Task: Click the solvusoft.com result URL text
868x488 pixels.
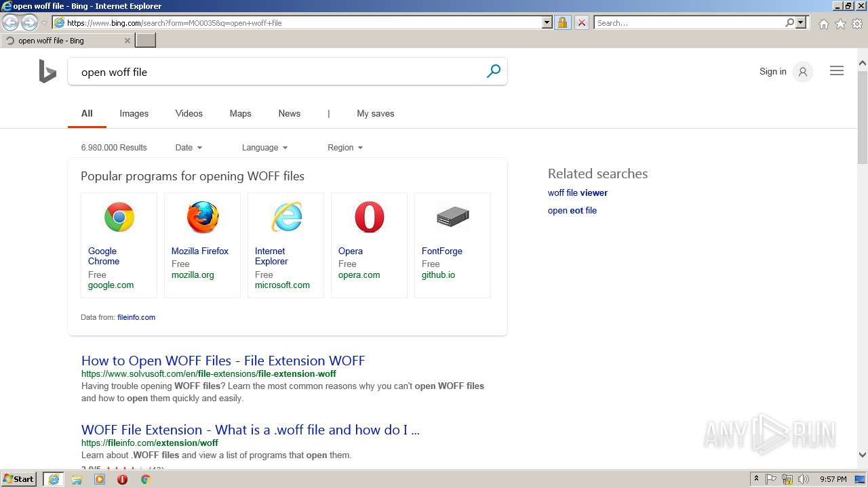Action: [x=209, y=374]
